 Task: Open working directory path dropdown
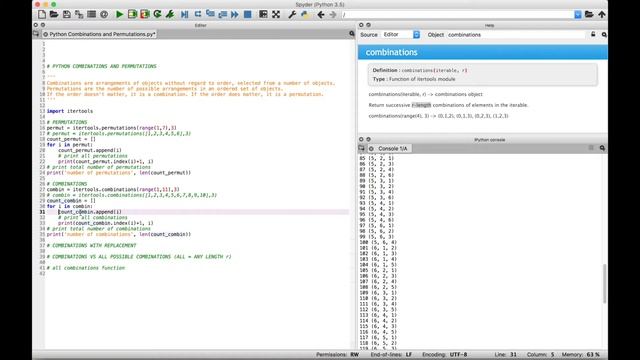578,15
